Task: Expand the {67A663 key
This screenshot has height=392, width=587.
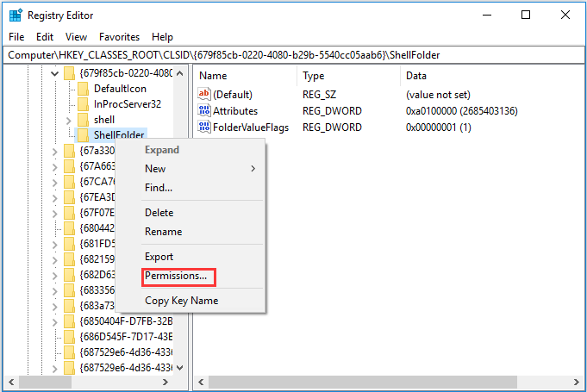Action: tap(54, 167)
